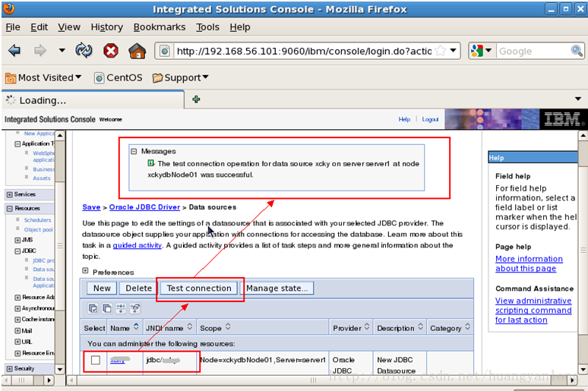Open the Most Visited bookmarks folder
This screenshot has height=391, width=588.
tap(43, 77)
